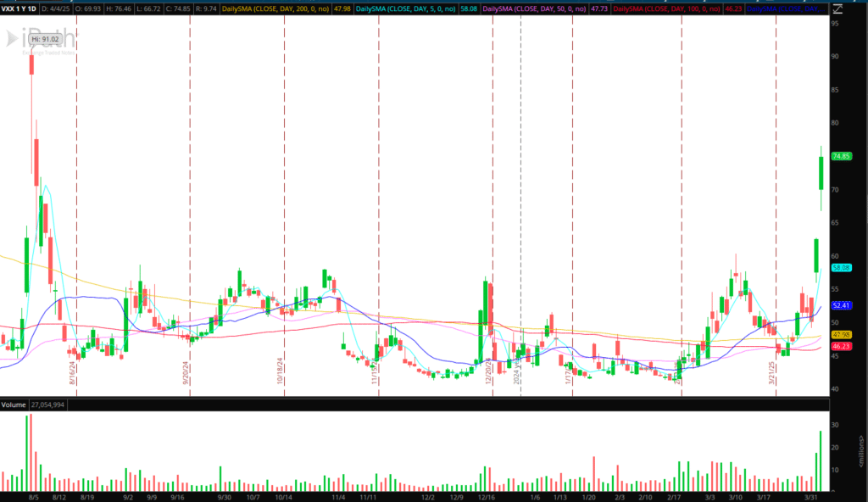Viewport: 868px width, 502px height.
Task: Click the VXX 1 Y 1D chart title
Action: [19, 8]
